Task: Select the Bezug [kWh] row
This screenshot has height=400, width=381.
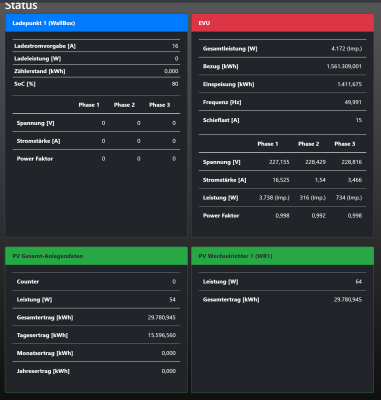Action: coord(282,66)
